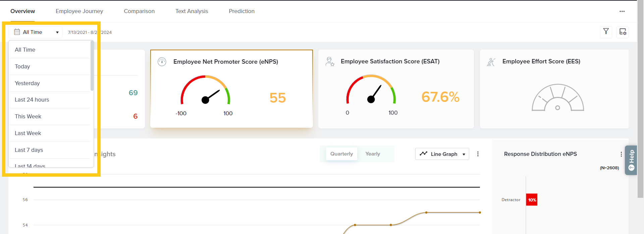Open the Help side button
This screenshot has height=234, width=644.
click(x=631, y=160)
